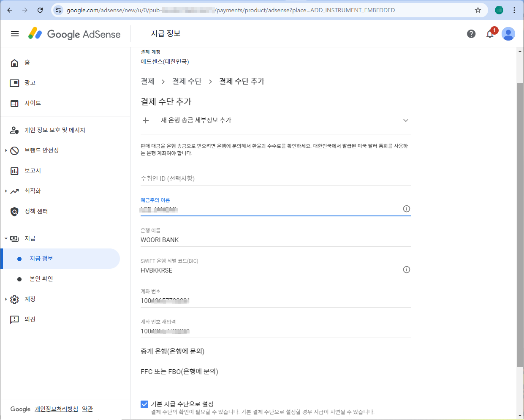The width and height of the screenshot is (524, 420).
Task: Click the 정책 센터 shield icon
Action: [x=15, y=211]
